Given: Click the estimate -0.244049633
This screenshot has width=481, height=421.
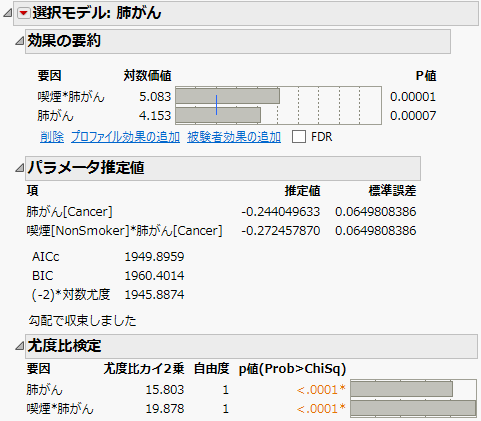Looking at the screenshot, I should click(x=281, y=212).
